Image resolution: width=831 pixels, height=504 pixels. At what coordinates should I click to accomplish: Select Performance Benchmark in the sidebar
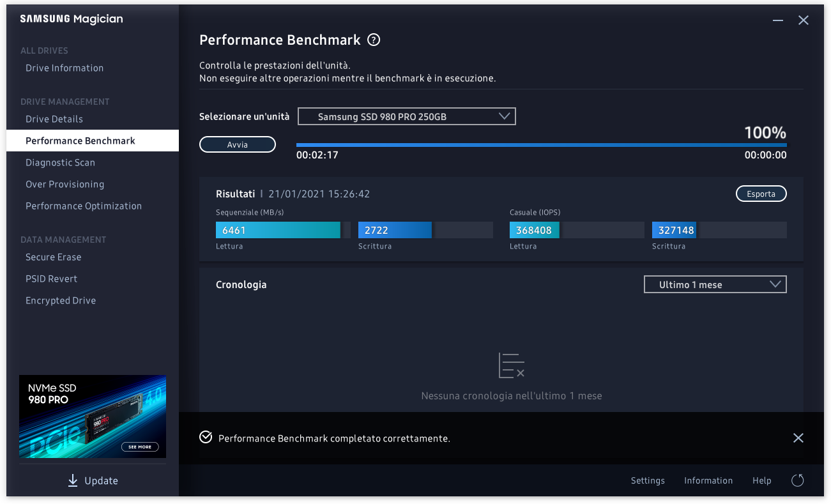point(93,141)
